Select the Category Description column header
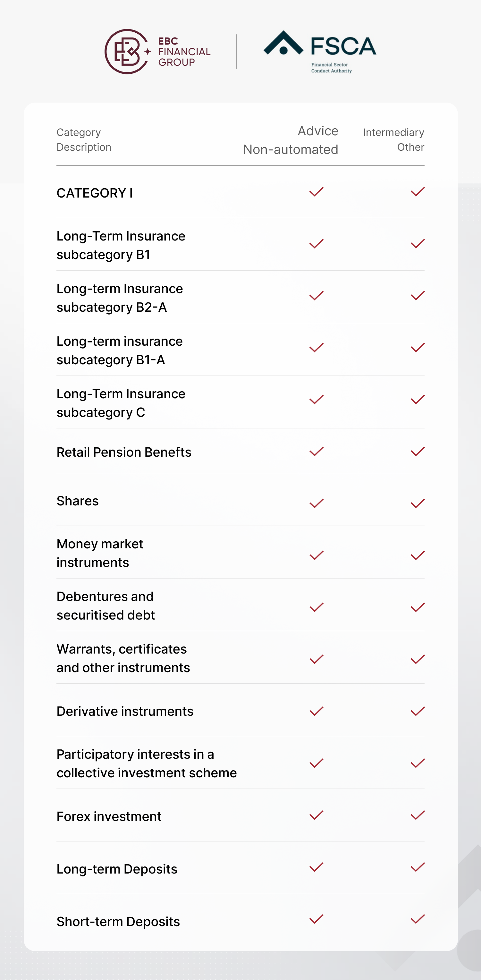This screenshot has height=980, width=481. coord(84,139)
